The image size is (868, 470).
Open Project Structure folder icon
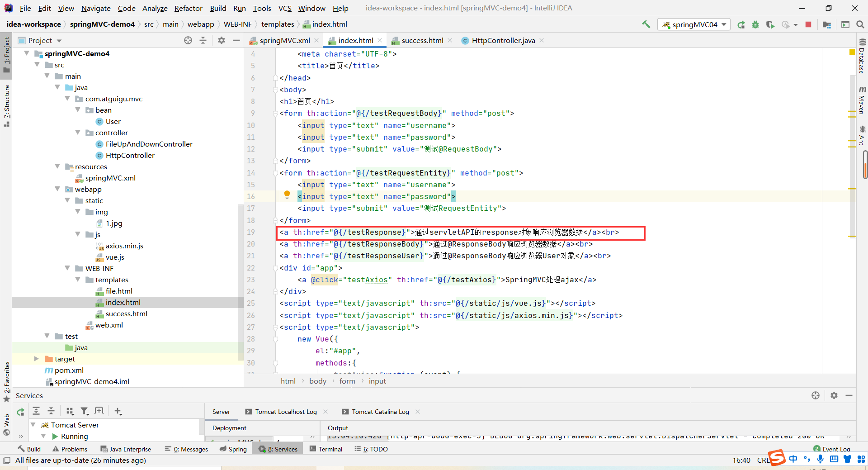[827, 24]
